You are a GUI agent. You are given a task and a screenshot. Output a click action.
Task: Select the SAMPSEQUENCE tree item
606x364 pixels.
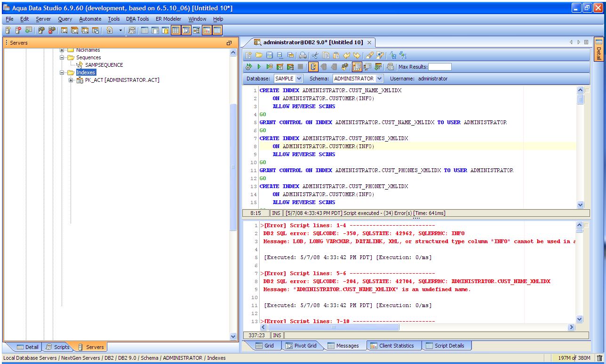104,65
